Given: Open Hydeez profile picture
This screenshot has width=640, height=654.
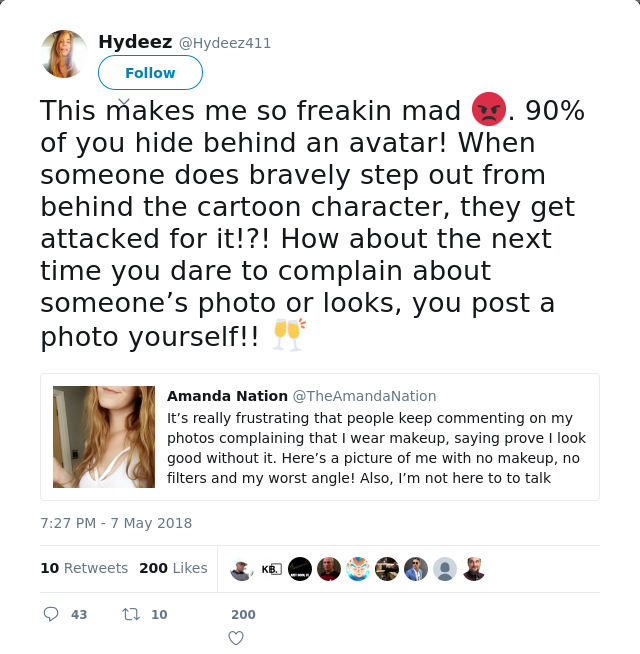Looking at the screenshot, I should (x=64, y=54).
